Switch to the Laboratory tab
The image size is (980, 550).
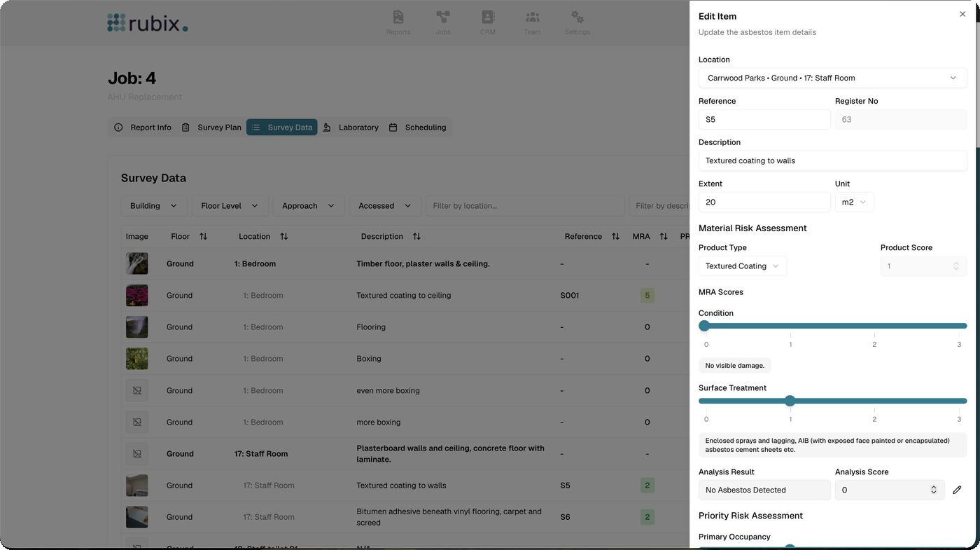point(351,128)
